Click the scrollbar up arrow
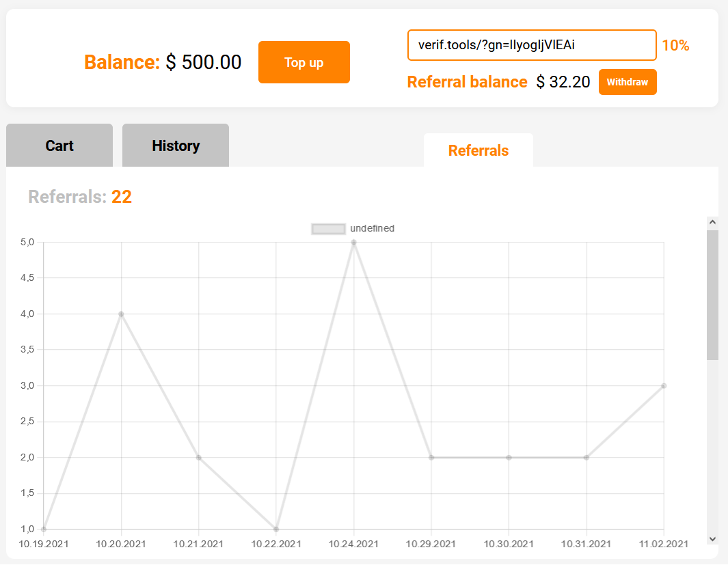This screenshot has height=565, width=728. click(712, 222)
